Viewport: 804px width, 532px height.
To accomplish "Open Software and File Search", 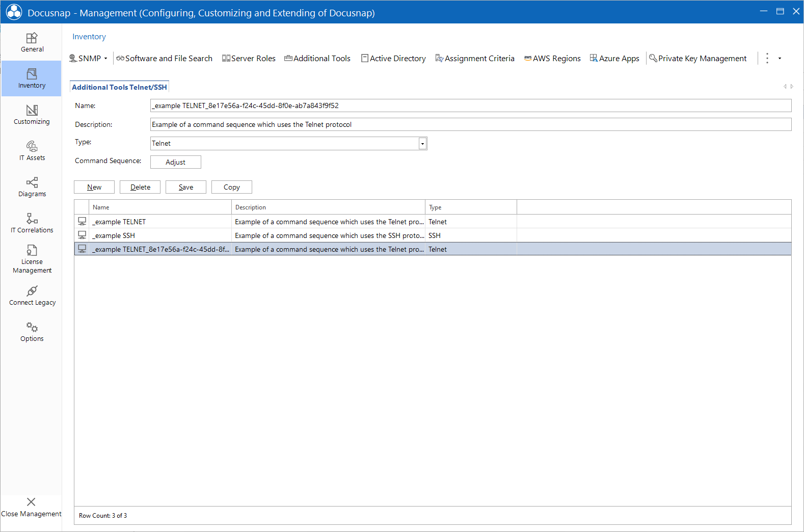I will pyautogui.click(x=164, y=59).
